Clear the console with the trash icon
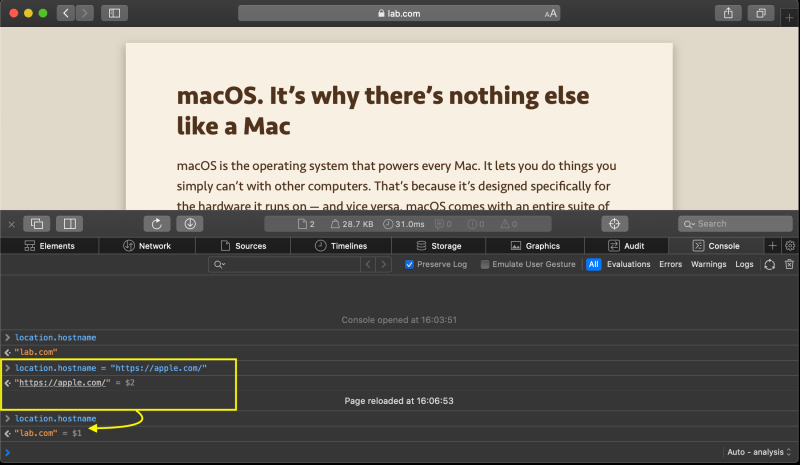This screenshot has width=800, height=465. click(x=789, y=264)
